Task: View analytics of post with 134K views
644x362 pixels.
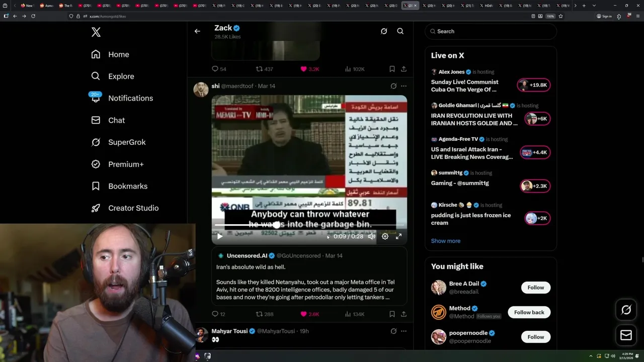Action: point(355,314)
